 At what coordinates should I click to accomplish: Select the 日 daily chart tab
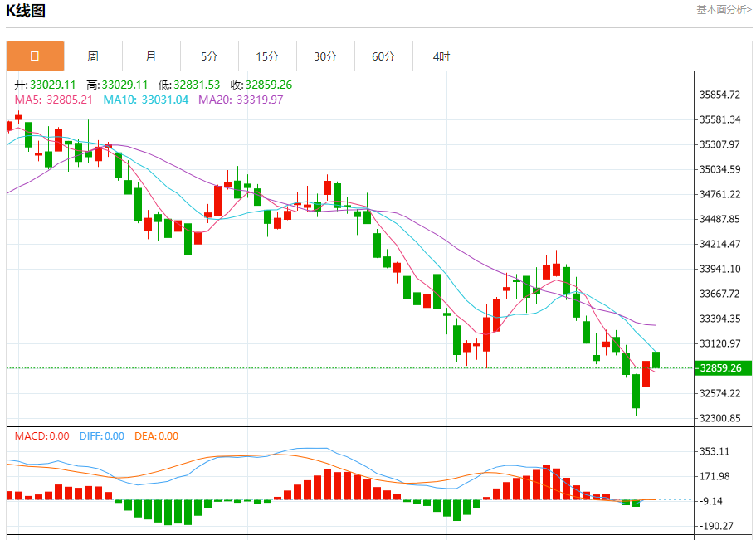(x=35, y=56)
